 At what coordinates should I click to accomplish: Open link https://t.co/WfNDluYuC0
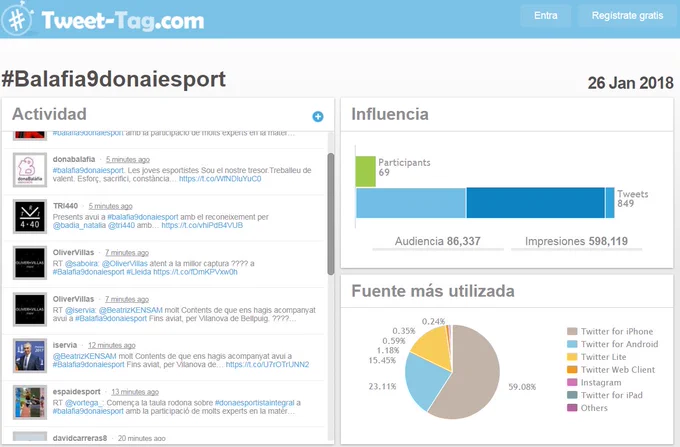point(220,179)
